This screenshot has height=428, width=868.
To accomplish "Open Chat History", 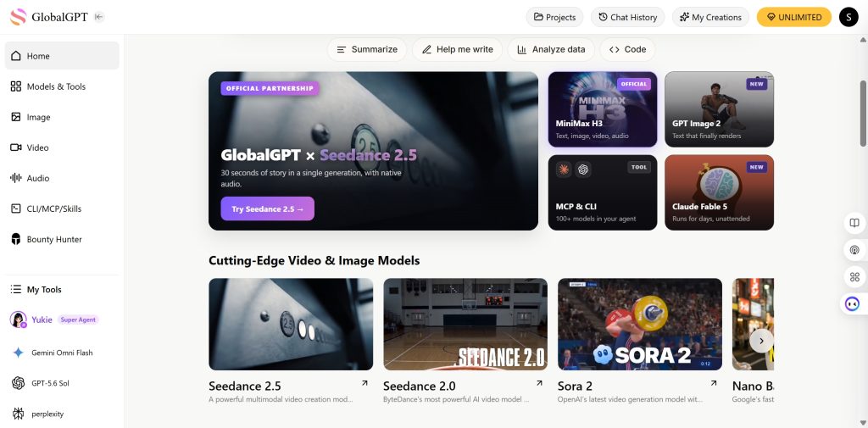I will click(628, 17).
